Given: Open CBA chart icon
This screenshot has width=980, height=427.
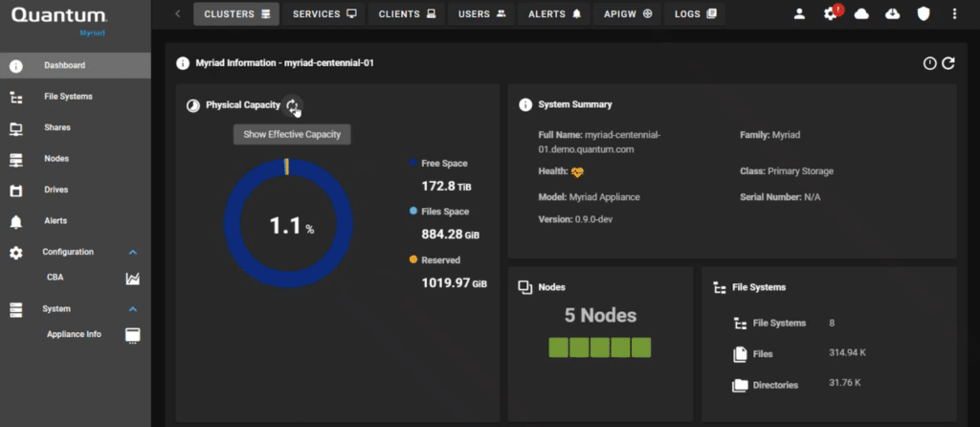Looking at the screenshot, I should 132,279.
